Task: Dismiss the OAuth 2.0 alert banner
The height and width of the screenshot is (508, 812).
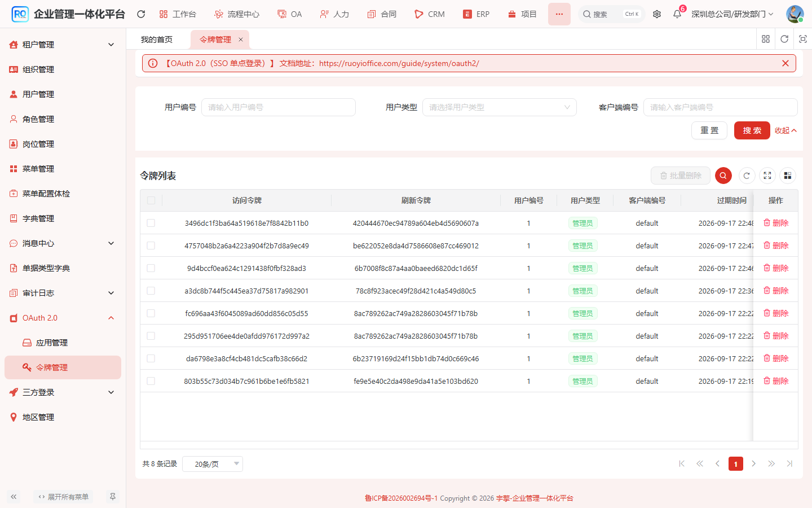Action: tap(785, 63)
